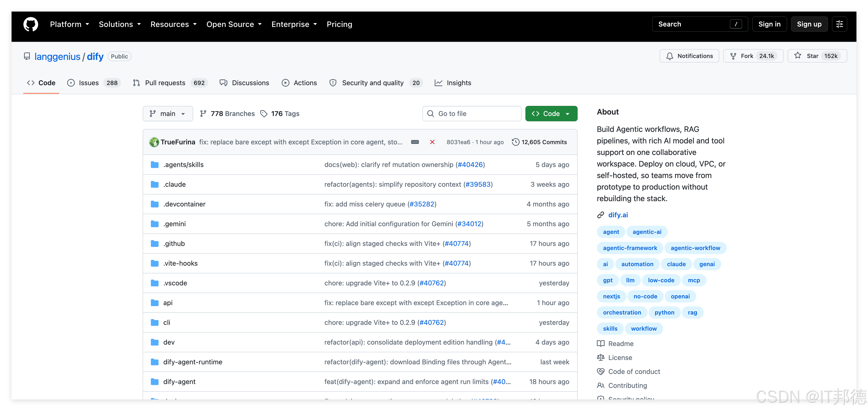The image size is (868, 411).
Task: Click the link icon beside dify.ai
Action: pyautogui.click(x=600, y=215)
